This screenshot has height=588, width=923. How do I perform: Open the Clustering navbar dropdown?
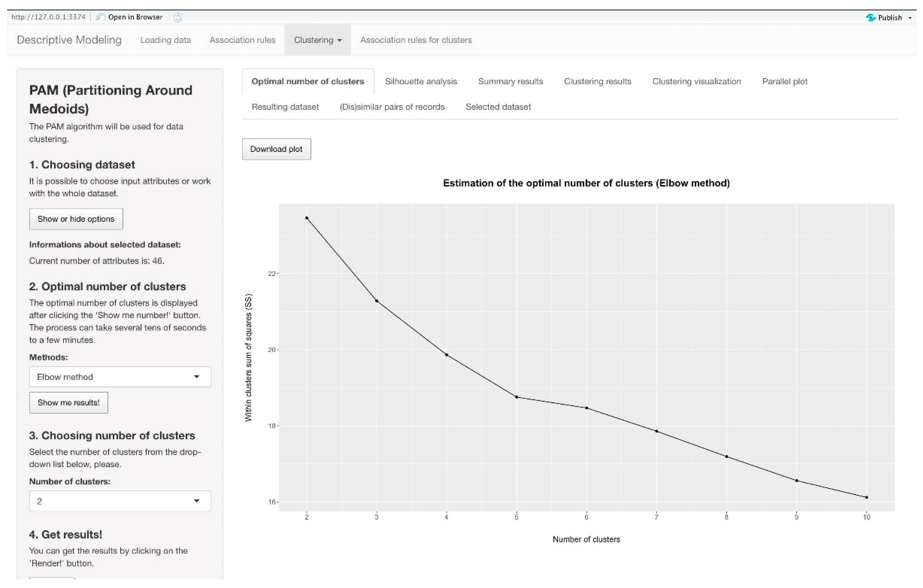pyautogui.click(x=317, y=40)
